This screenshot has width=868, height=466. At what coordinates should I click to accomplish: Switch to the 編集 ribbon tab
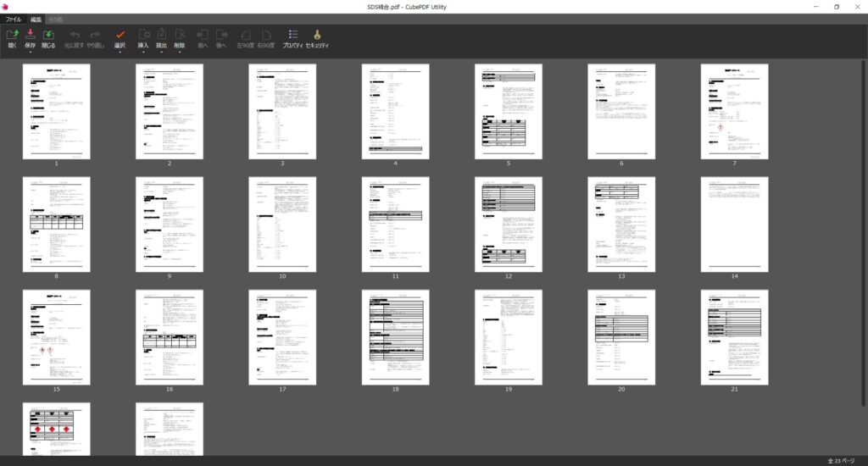pos(36,19)
